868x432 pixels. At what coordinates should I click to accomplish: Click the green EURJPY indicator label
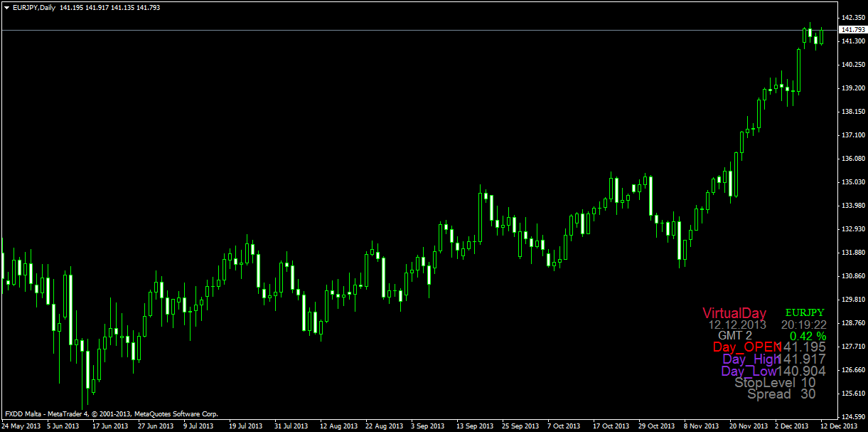click(x=805, y=312)
